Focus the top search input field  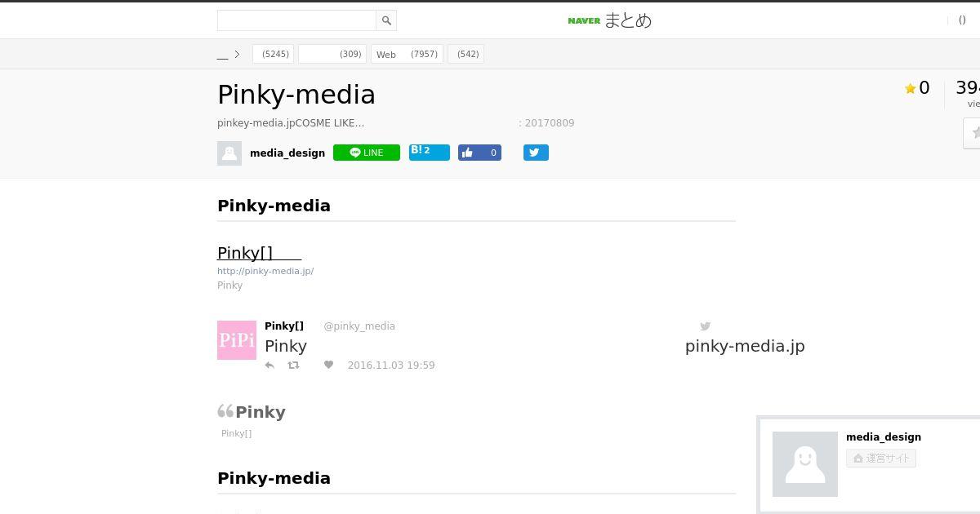click(x=296, y=20)
